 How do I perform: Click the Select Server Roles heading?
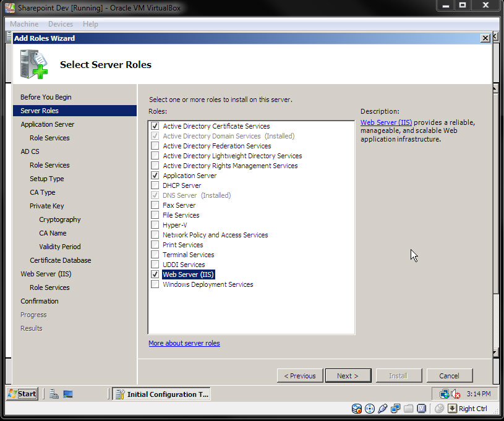105,64
